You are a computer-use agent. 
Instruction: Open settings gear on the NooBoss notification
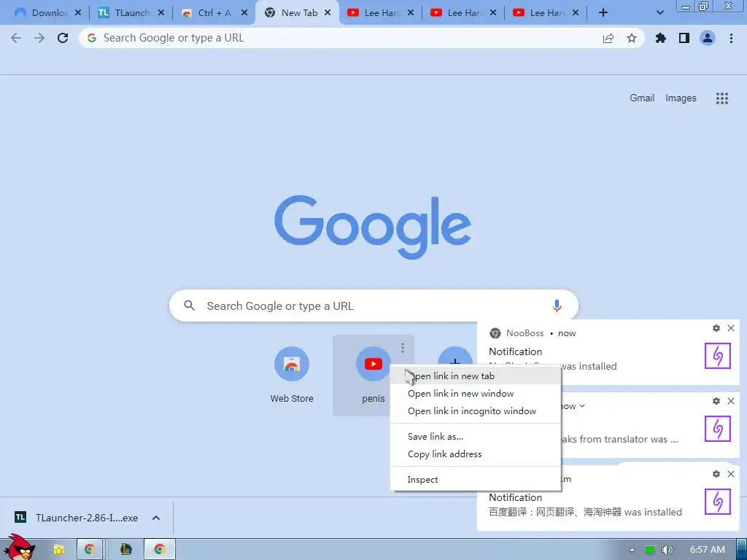(x=716, y=328)
